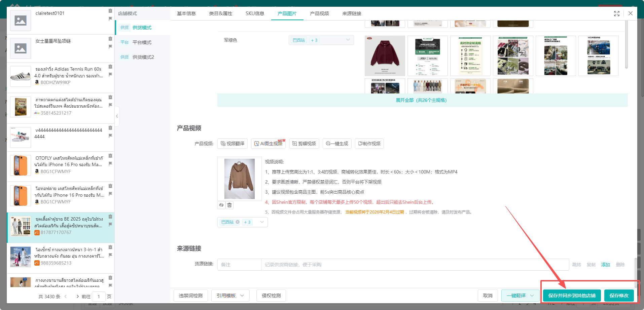The width and height of the screenshot is (644, 310).
Task: Open the 一键翻译 dropdown
Action: [x=520, y=296]
